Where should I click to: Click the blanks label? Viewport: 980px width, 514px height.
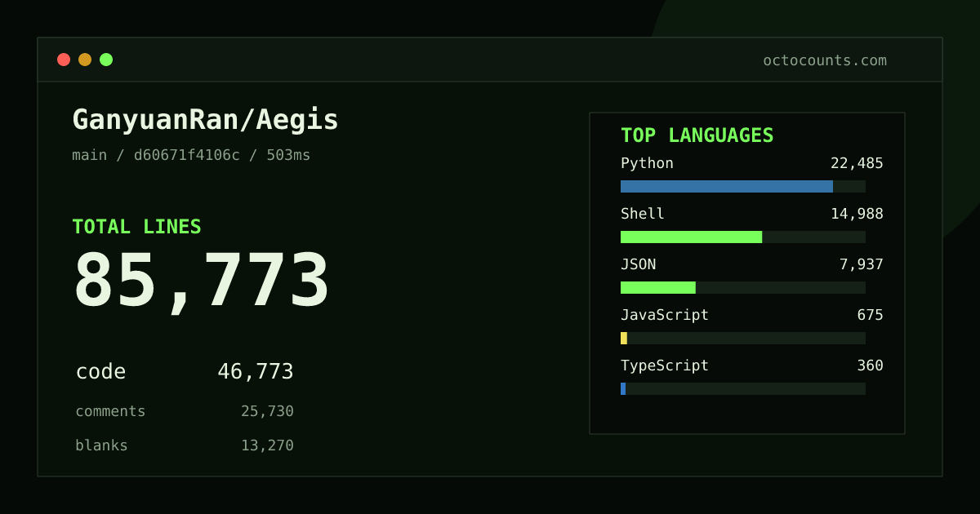101,445
